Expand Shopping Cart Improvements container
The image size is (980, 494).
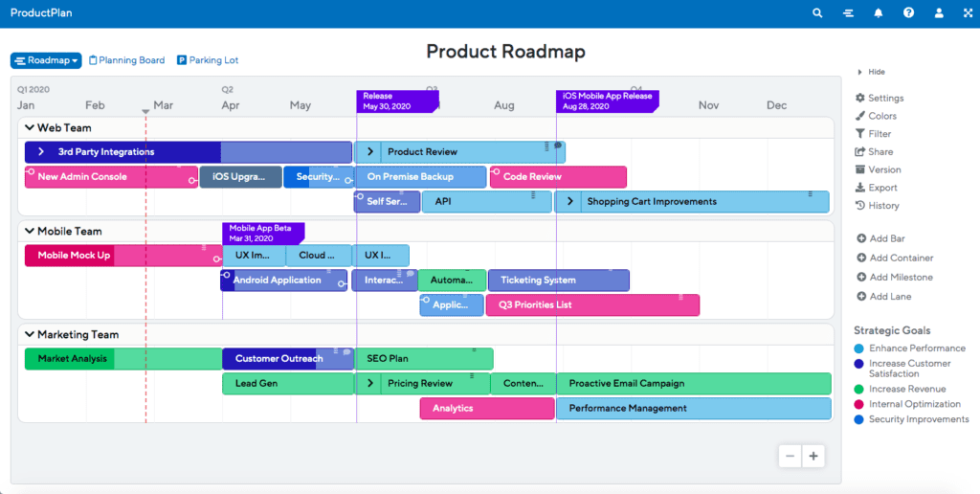click(x=569, y=202)
